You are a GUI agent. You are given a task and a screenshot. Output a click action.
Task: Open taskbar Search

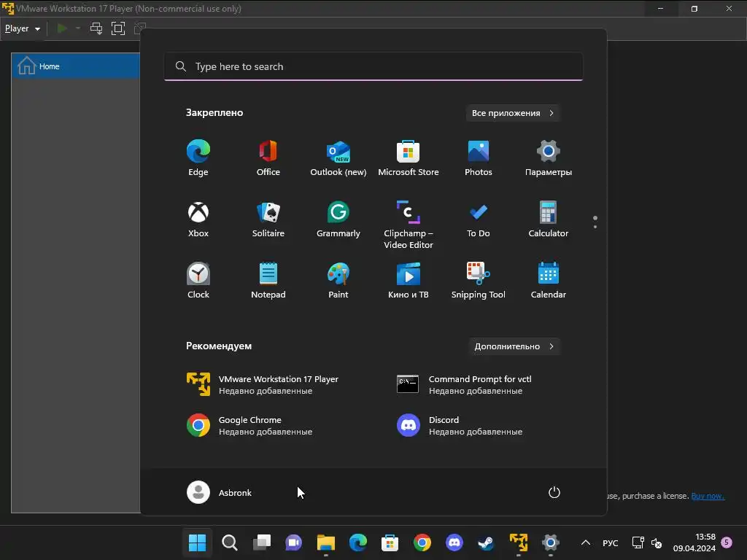click(x=230, y=542)
